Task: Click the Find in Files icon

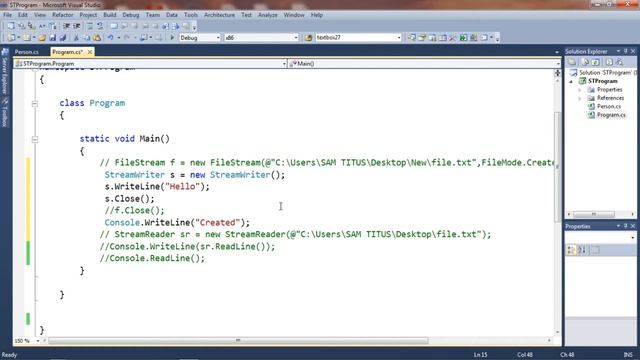Action: [x=308, y=38]
